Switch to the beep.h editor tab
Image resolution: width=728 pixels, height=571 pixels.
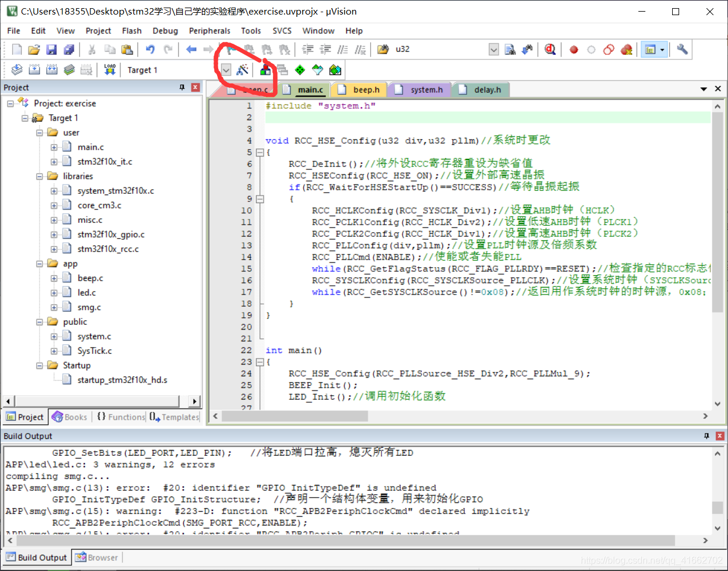tap(359, 90)
